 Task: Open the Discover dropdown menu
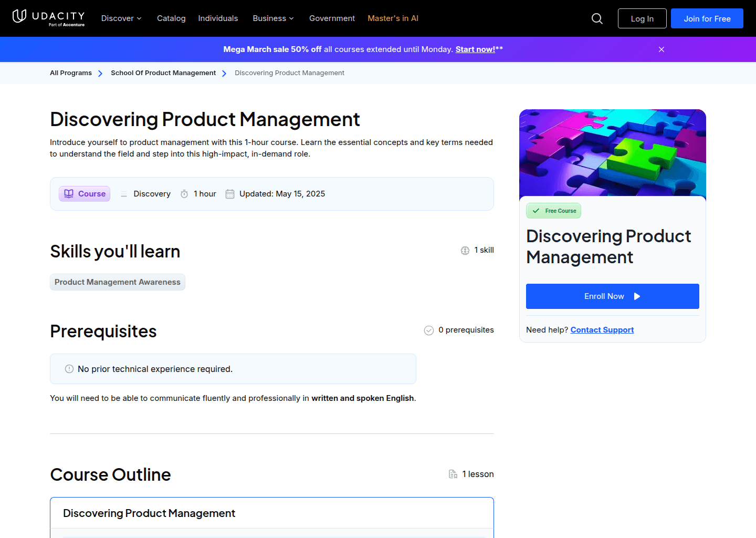click(121, 18)
